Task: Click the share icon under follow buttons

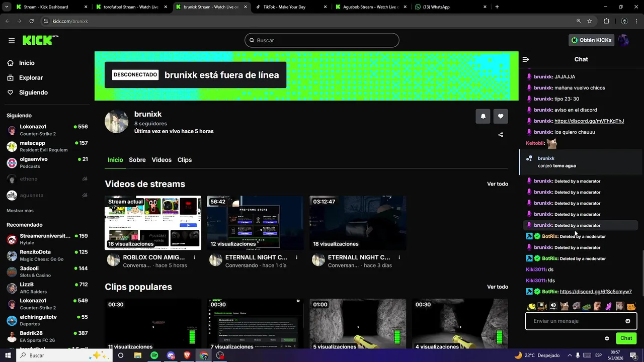Action: coord(501,135)
